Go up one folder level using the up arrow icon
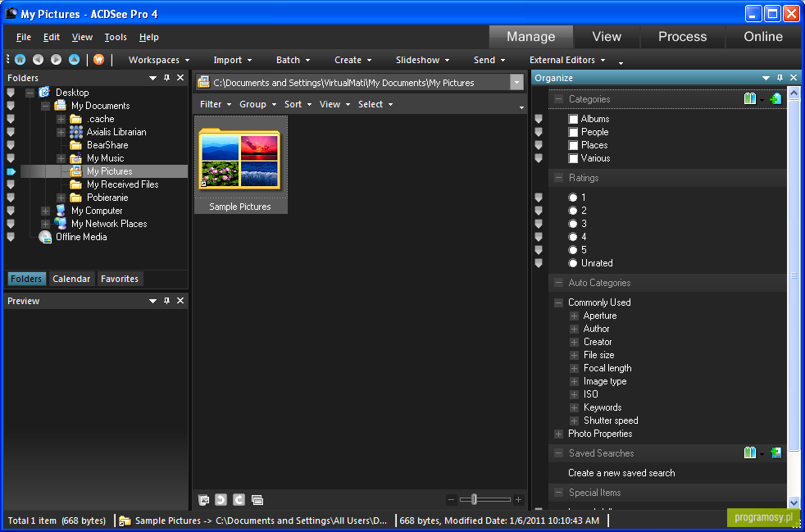Viewport: 805px width, 532px height. click(75, 60)
